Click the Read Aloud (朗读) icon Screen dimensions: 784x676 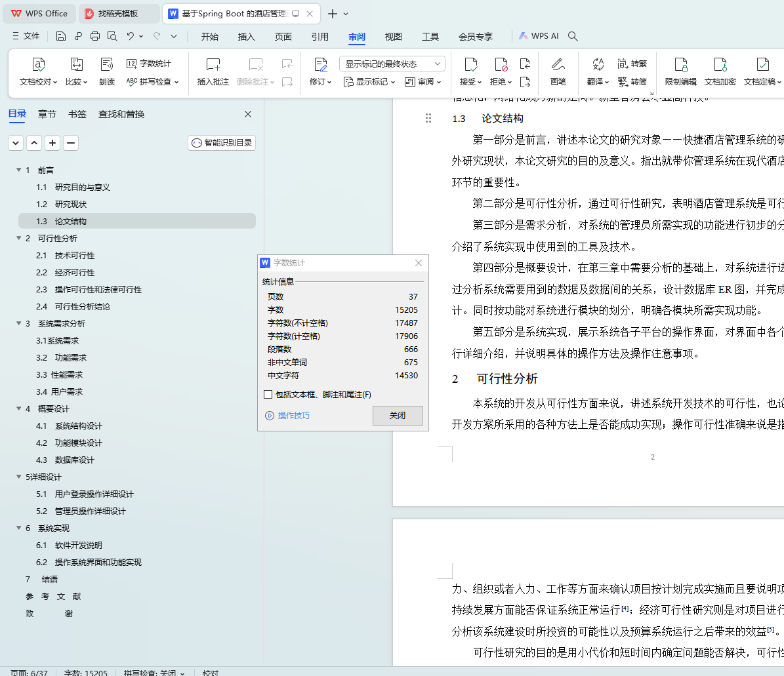[x=107, y=71]
